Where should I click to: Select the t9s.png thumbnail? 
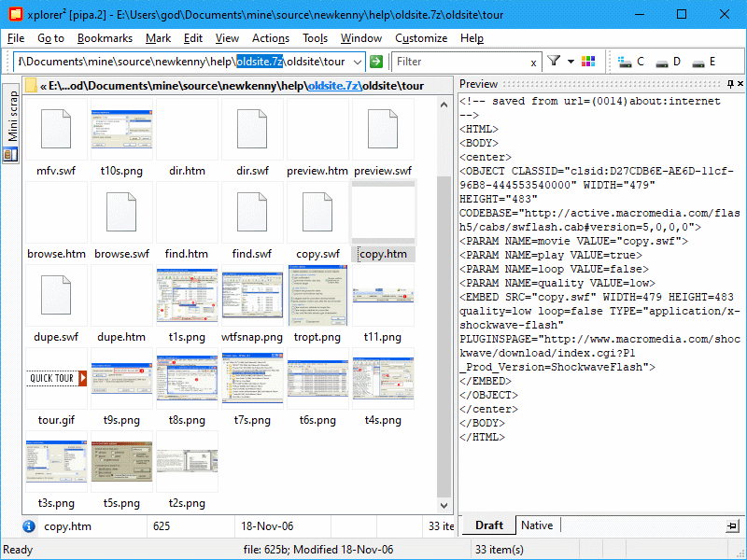point(121,378)
